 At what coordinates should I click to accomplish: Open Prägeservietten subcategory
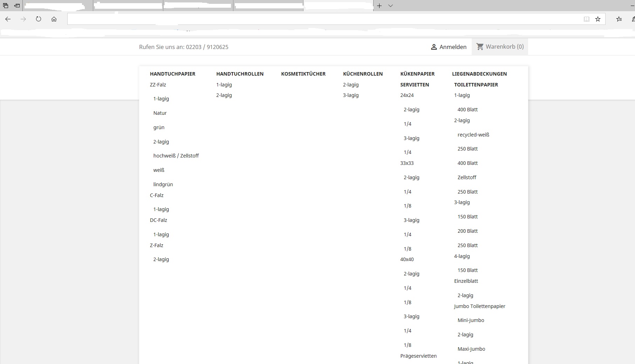[x=418, y=356]
